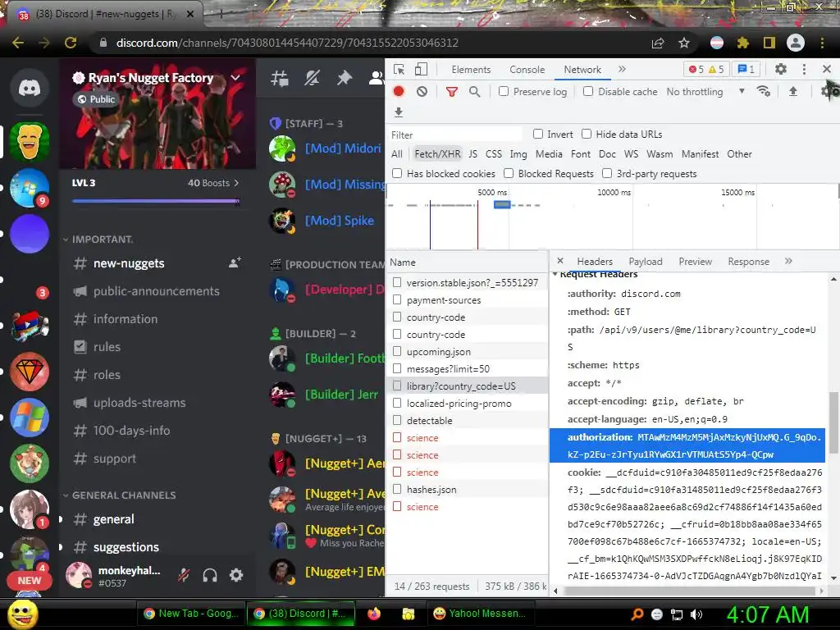840x630 pixels.
Task: Filter requests by JS type
Action: pyautogui.click(x=473, y=154)
